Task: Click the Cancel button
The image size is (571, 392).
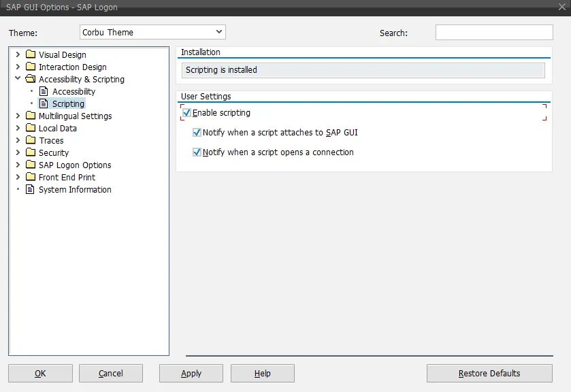Action: click(111, 373)
